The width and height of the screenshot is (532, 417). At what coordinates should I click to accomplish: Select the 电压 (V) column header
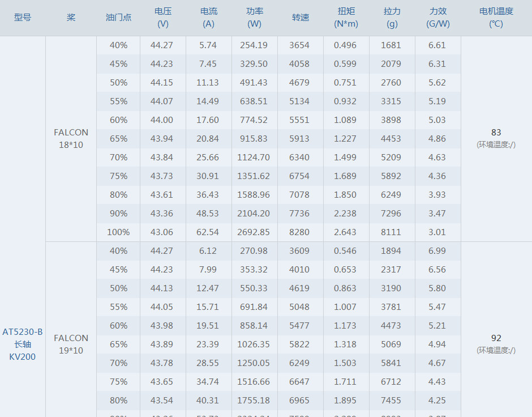tap(163, 18)
